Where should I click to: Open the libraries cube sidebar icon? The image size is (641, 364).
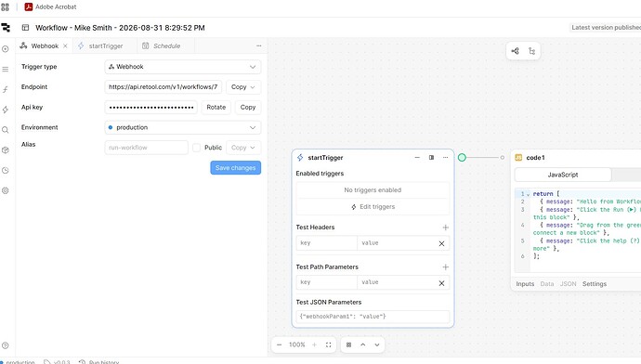click(x=6, y=149)
